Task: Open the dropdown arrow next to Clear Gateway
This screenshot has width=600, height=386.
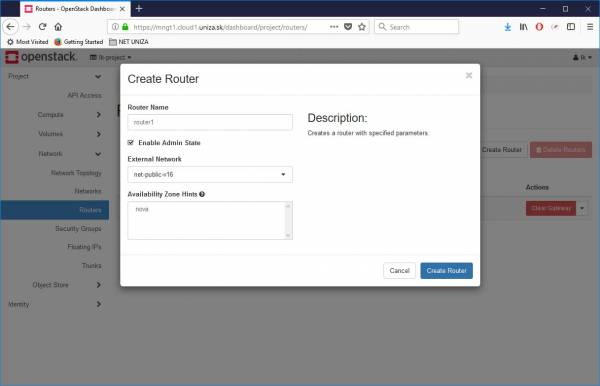Action: pos(582,208)
